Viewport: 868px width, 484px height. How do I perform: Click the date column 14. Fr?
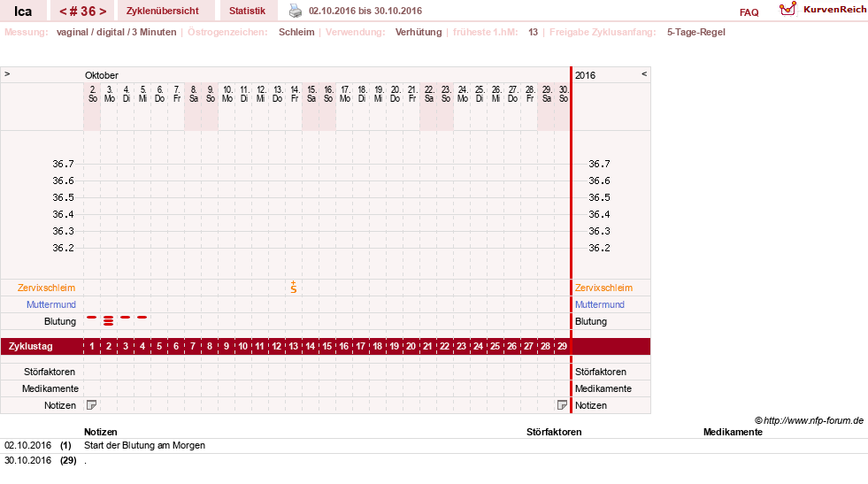pyautogui.click(x=295, y=94)
